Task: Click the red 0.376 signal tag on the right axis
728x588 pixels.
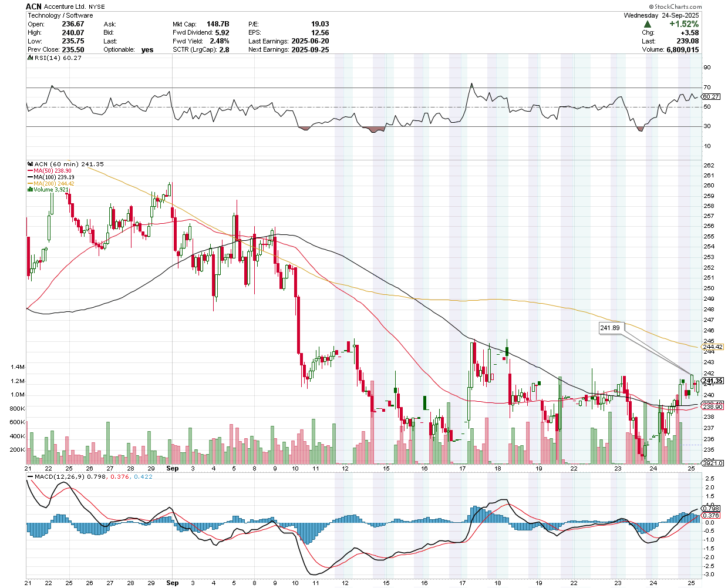Action: (710, 515)
